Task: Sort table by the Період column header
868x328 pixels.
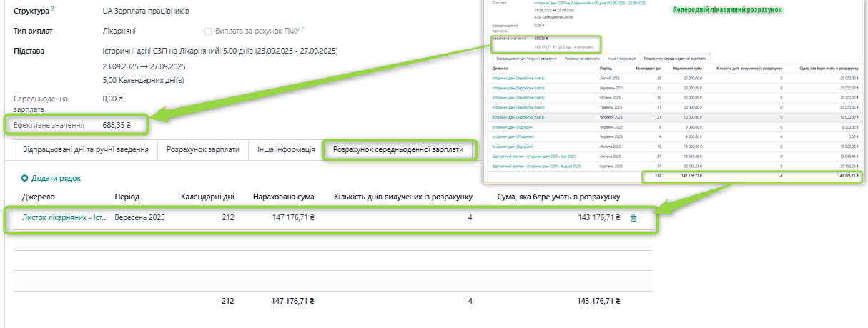Action: click(127, 197)
